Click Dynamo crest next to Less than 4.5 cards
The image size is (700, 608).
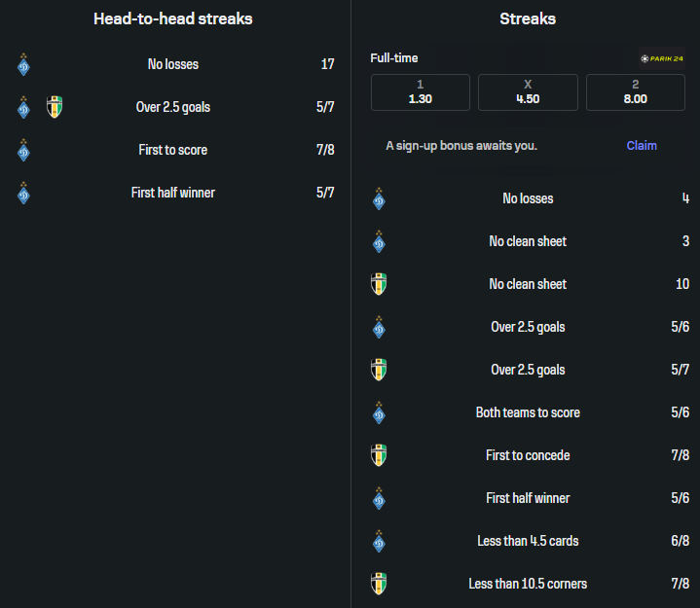380,541
